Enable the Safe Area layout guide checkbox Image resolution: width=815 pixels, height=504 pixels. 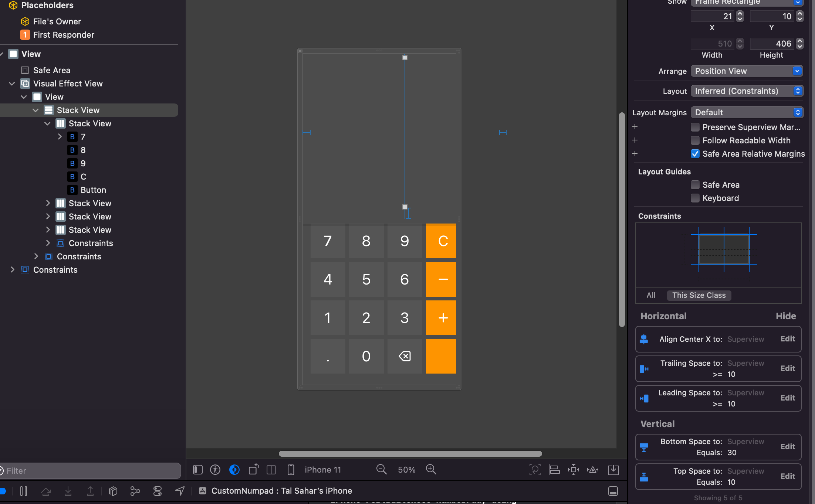tap(695, 185)
